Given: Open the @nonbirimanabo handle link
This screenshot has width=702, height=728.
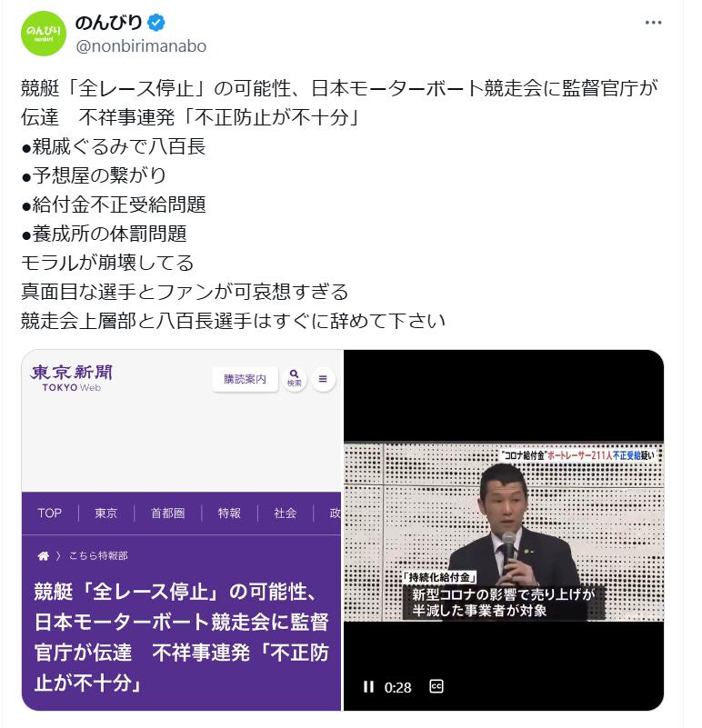Looking at the screenshot, I should [x=141, y=46].
